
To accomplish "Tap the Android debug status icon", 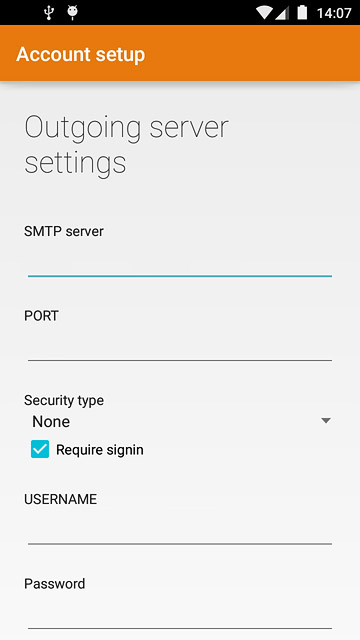I will (x=73, y=13).
